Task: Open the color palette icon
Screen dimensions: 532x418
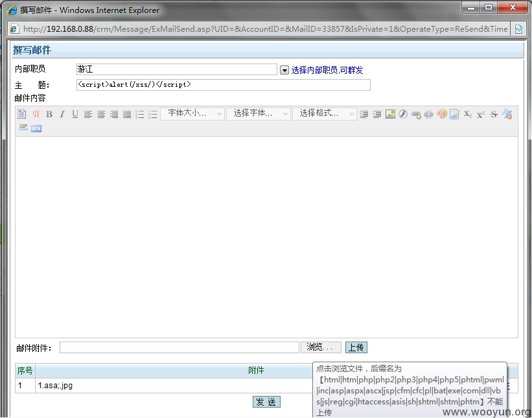Action: pyautogui.click(x=442, y=114)
